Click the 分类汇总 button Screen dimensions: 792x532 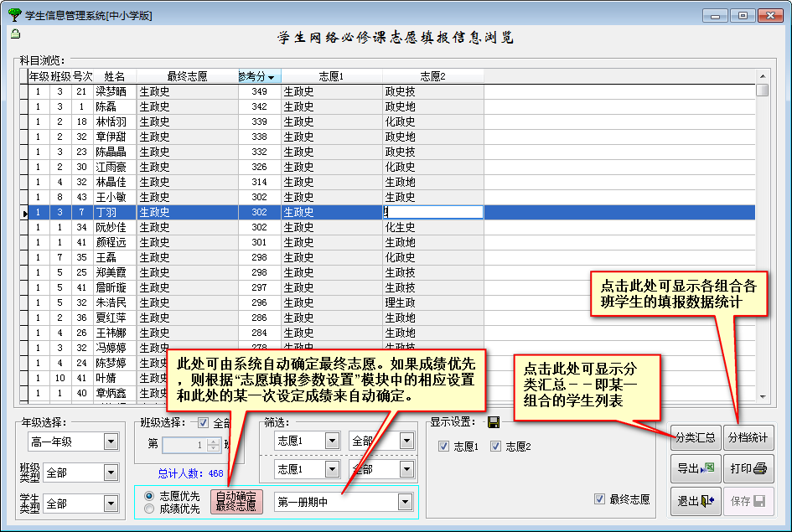click(696, 437)
